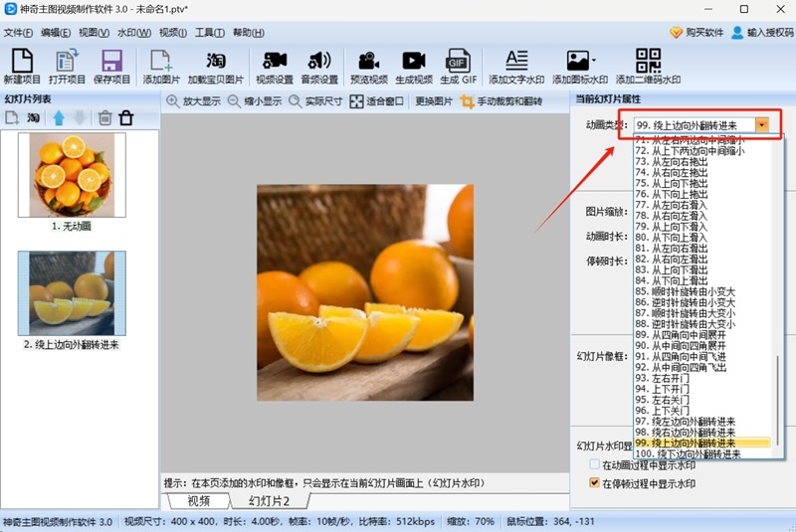Enable 在动画过程中显示水印 checkbox

pyautogui.click(x=594, y=464)
